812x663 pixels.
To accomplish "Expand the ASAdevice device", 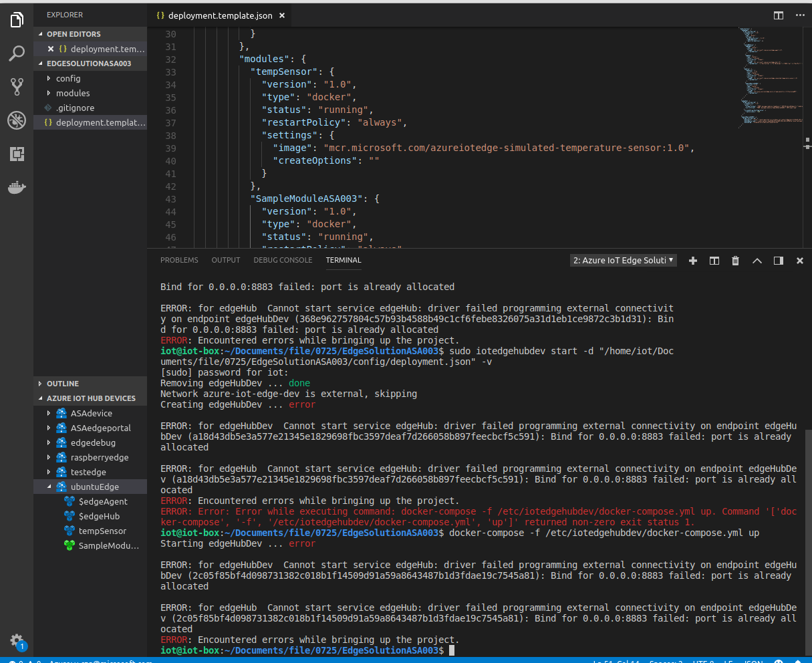I will [49, 413].
